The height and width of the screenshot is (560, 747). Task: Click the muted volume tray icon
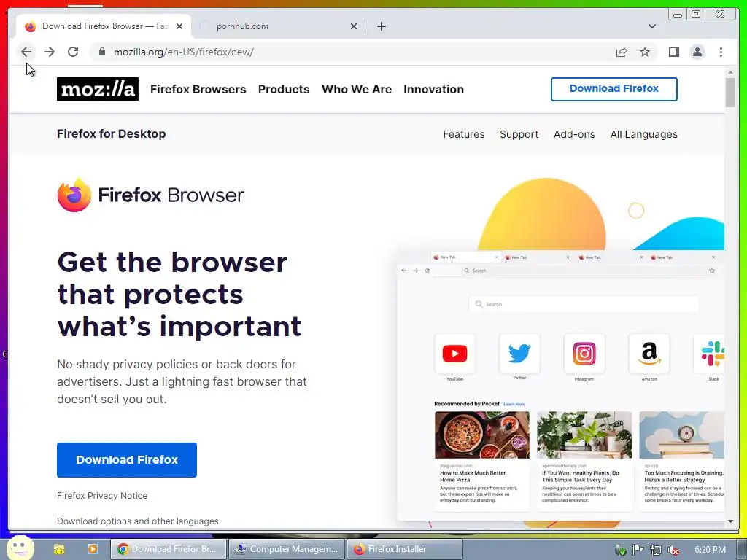673,550
